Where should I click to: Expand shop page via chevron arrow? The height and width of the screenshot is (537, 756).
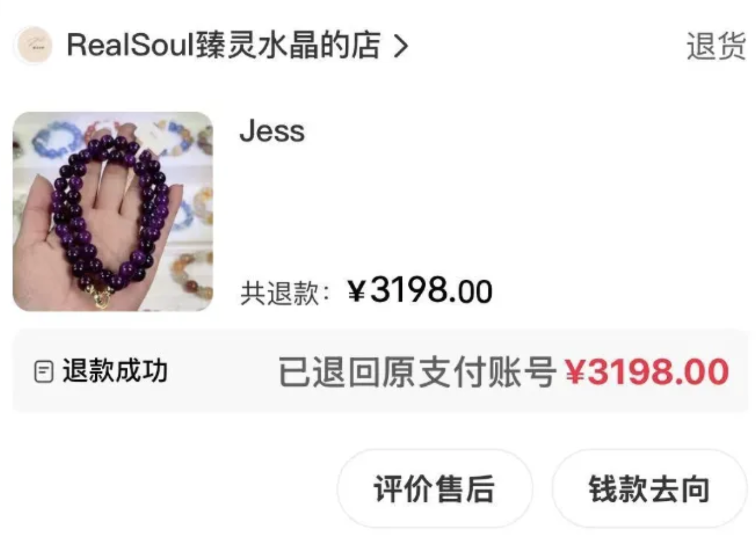400,46
